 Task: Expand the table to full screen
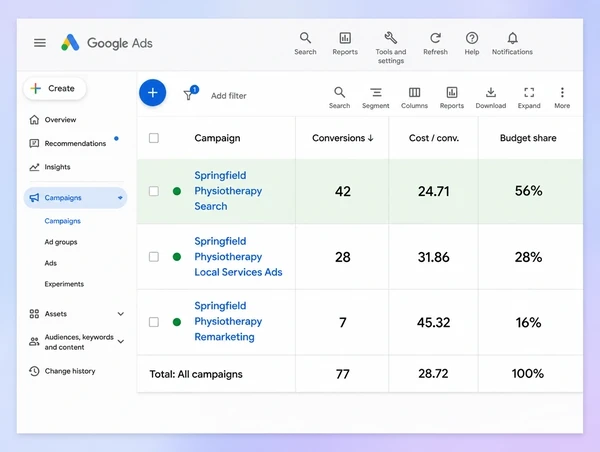pos(529,98)
